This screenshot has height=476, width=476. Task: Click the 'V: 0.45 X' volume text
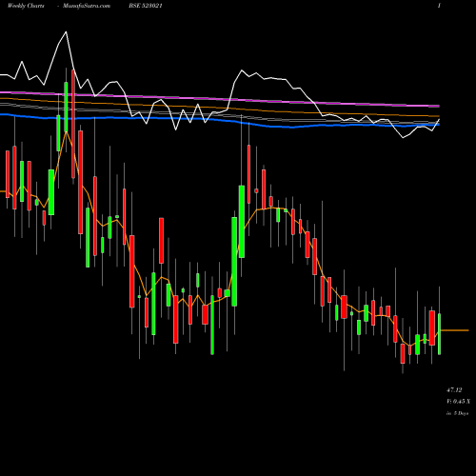[458, 402]
